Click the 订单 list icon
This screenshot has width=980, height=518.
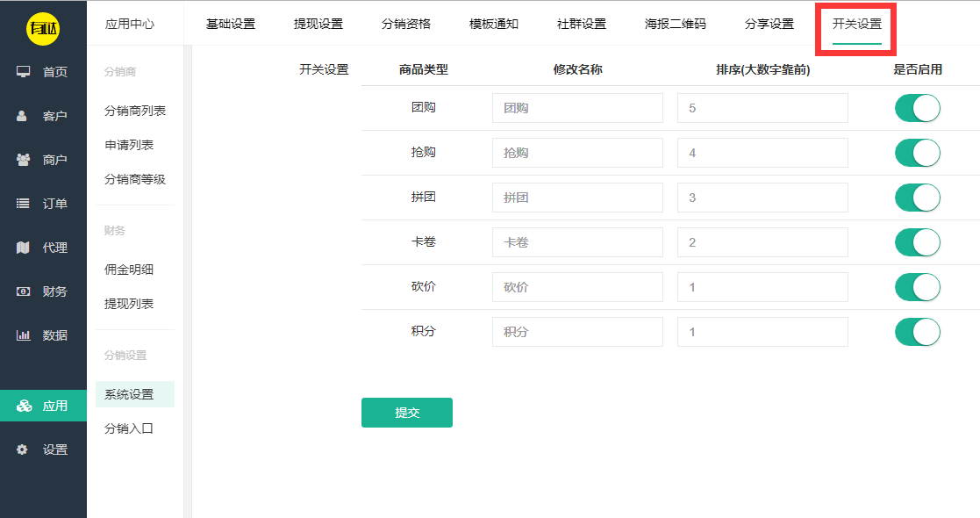coord(23,204)
